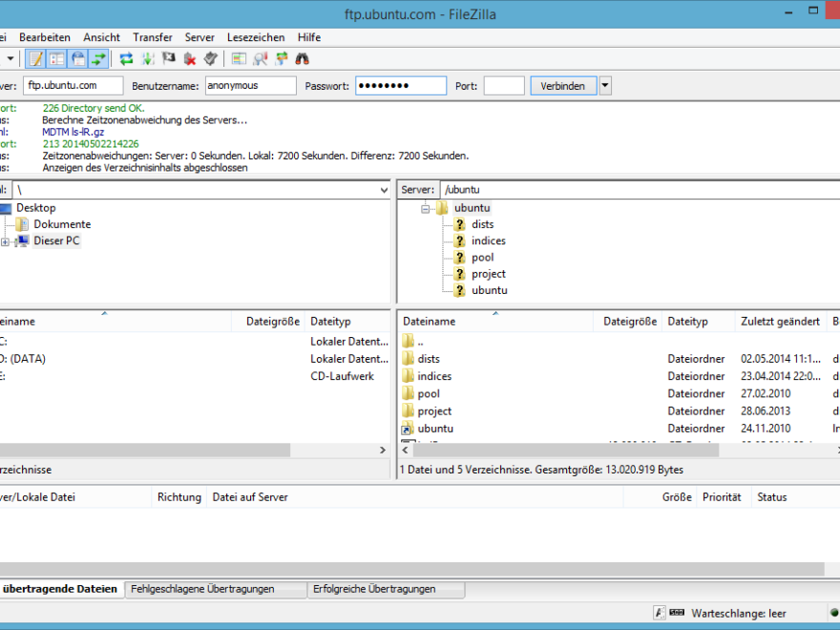Screen dimensions: 840x630
Task: Open the Site Manager dropdown arrow
Action: 10,59
